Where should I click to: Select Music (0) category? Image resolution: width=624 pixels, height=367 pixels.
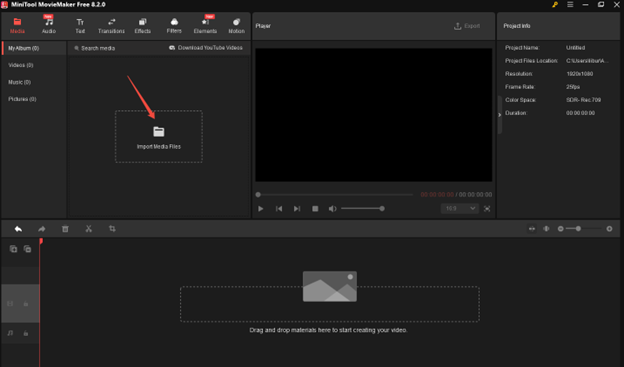point(20,82)
